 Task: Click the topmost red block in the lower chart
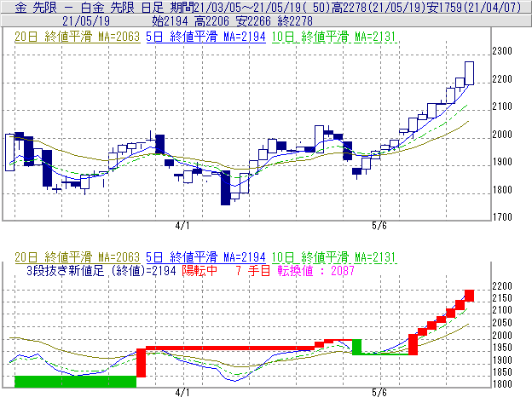pos(469,296)
